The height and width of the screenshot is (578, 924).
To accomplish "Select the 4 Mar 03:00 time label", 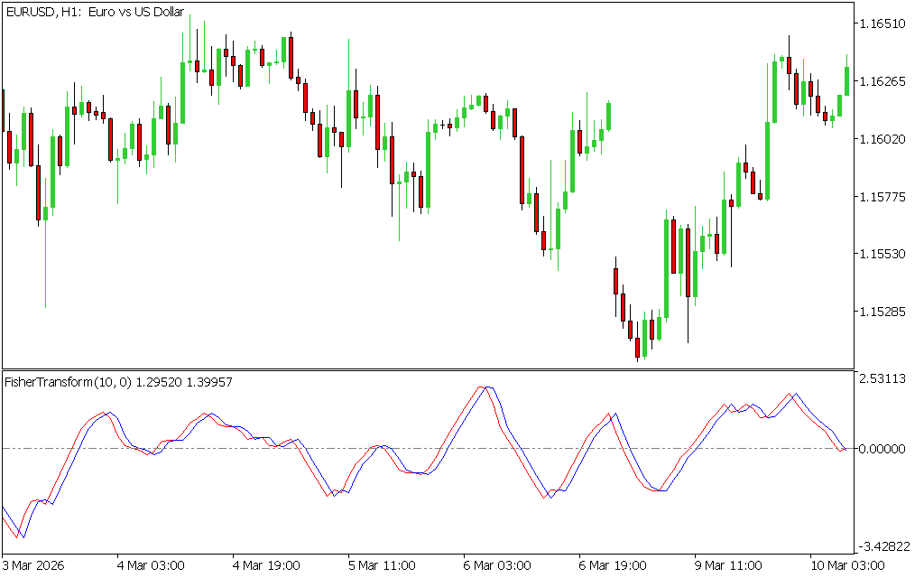I will coord(151,565).
